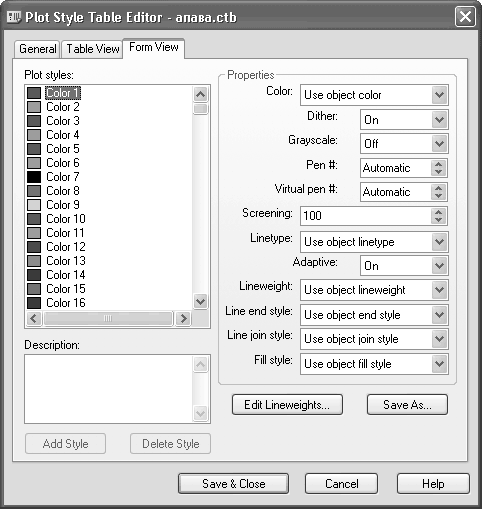482x509 pixels.
Task: Open the Color dropdown with Use object color
Action: [374, 95]
